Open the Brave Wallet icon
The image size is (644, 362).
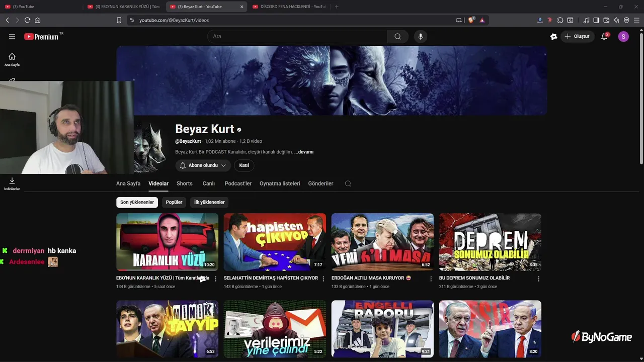pyautogui.click(x=606, y=20)
